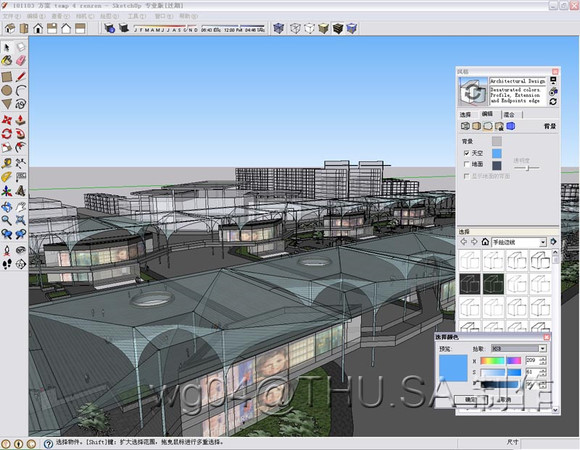Open the 工具 tools menu
Image resolution: width=580 pixels, height=450 pixels.
136,16
